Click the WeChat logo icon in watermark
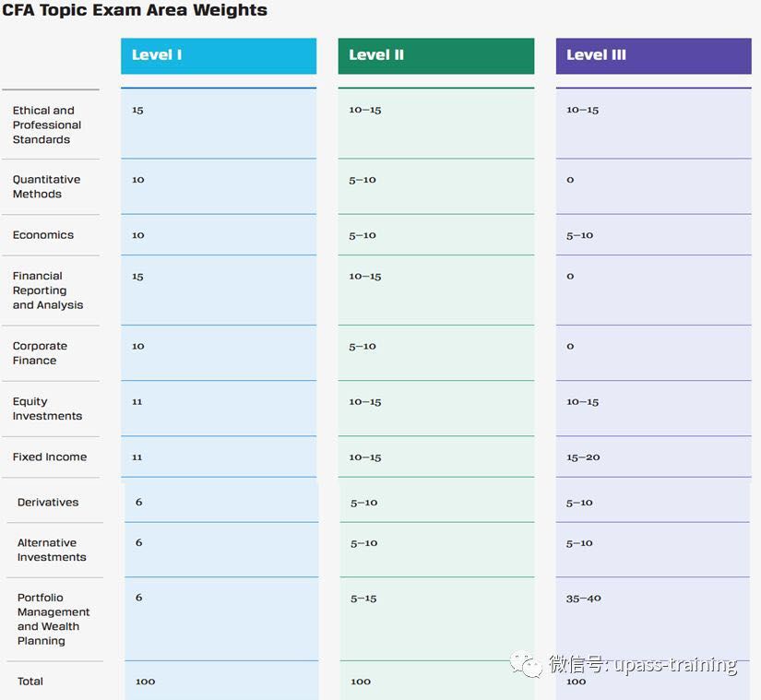This screenshot has width=761, height=700. 526,664
